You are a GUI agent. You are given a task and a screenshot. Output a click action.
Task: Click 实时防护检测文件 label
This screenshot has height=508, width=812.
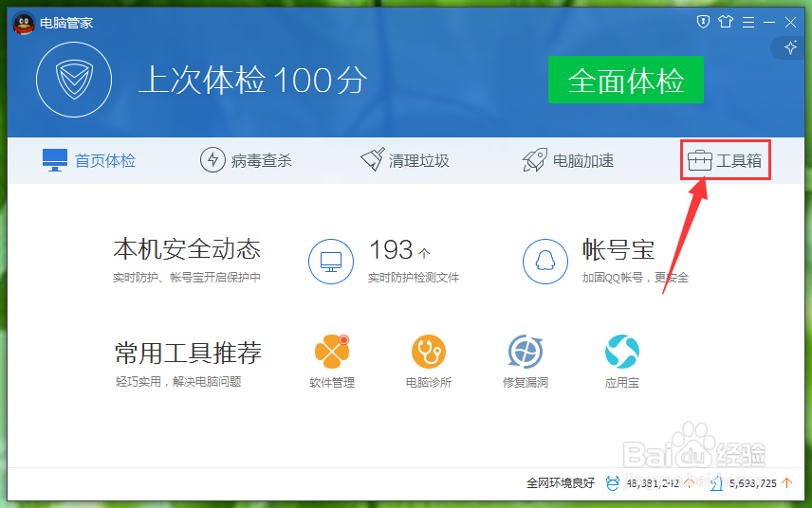click(414, 278)
